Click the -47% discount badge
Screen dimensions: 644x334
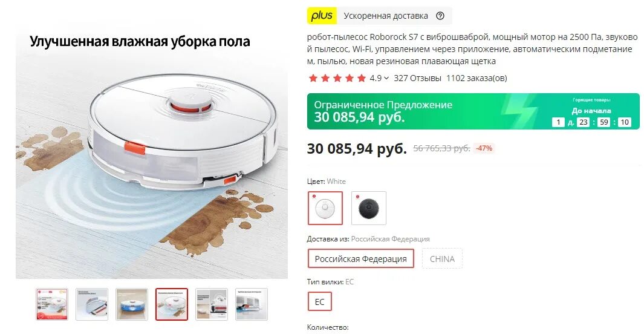[x=484, y=148]
